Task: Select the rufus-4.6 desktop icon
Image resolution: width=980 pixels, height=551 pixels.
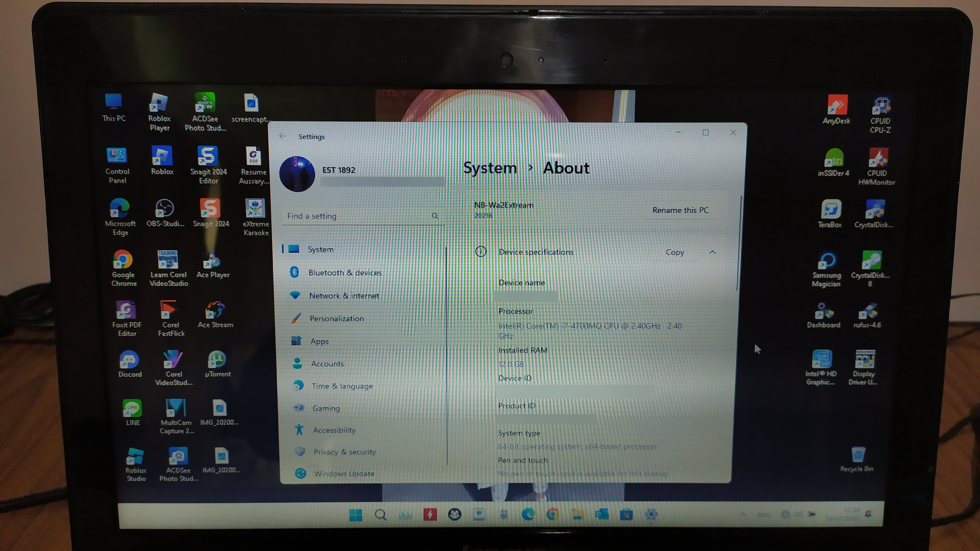Action: pos(867,316)
